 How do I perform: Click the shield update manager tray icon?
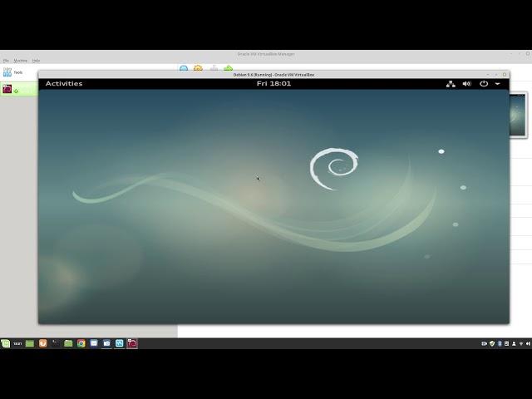tap(492, 343)
